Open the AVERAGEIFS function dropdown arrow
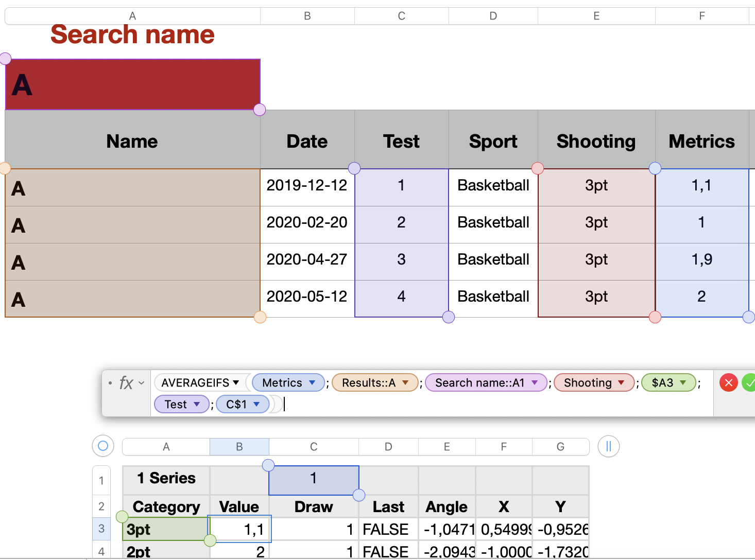The image size is (755, 560). (236, 382)
